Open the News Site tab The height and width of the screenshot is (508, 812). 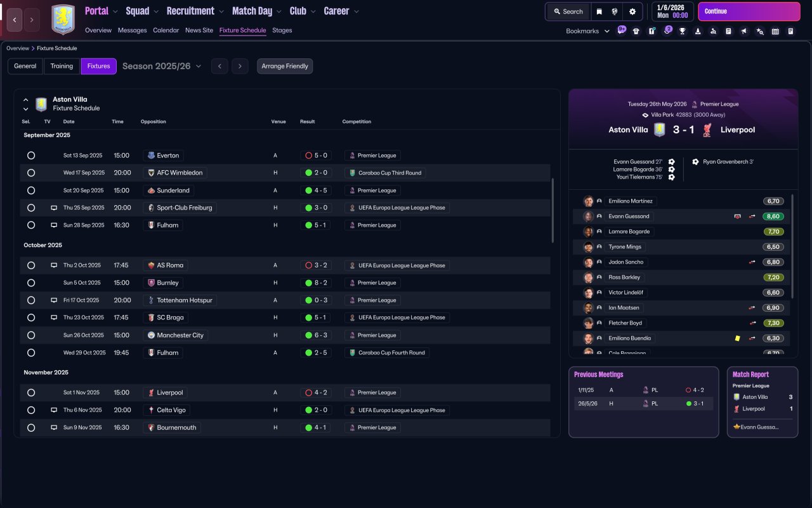point(199,30)
